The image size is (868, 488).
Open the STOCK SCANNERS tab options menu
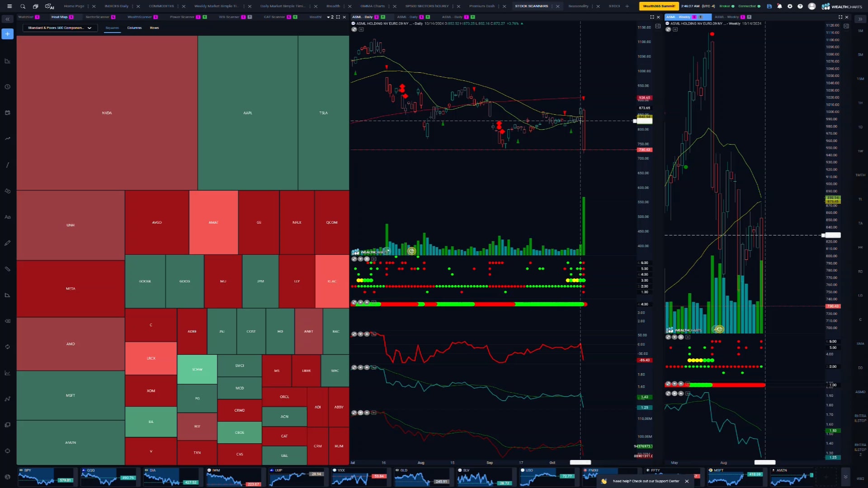pos(552,6)
